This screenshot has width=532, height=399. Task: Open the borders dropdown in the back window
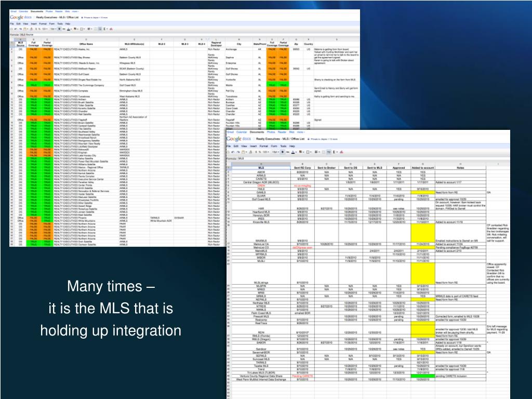tap(83, 29)
